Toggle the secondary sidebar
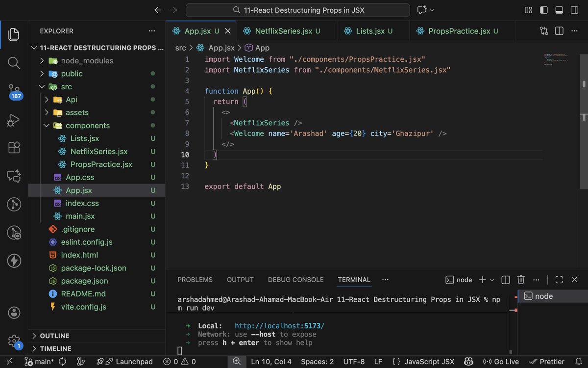 (574, 10)
